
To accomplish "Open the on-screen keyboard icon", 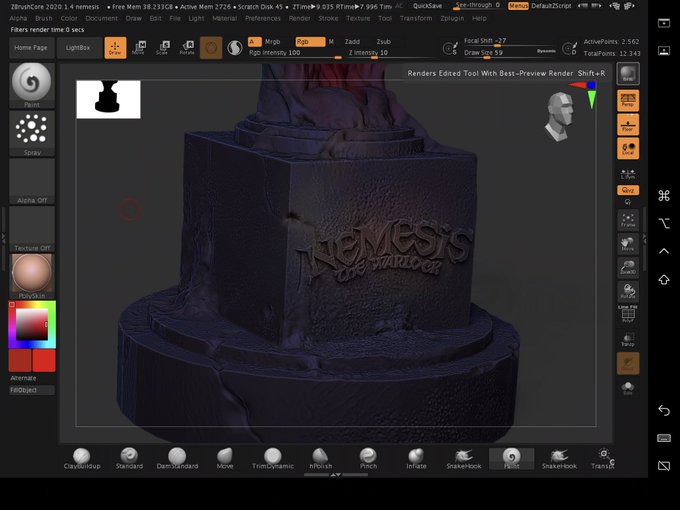I will 664,438.
